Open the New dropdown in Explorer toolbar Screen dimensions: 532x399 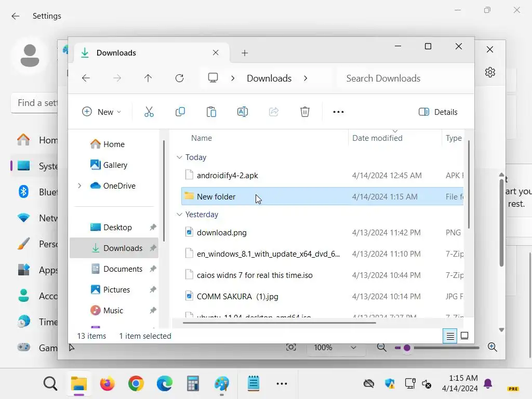101,112
